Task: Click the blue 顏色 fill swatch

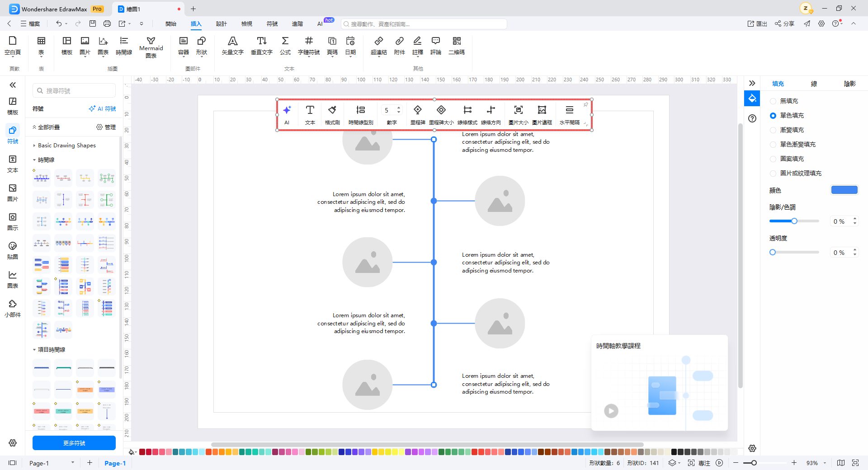Action: (844, 190)
